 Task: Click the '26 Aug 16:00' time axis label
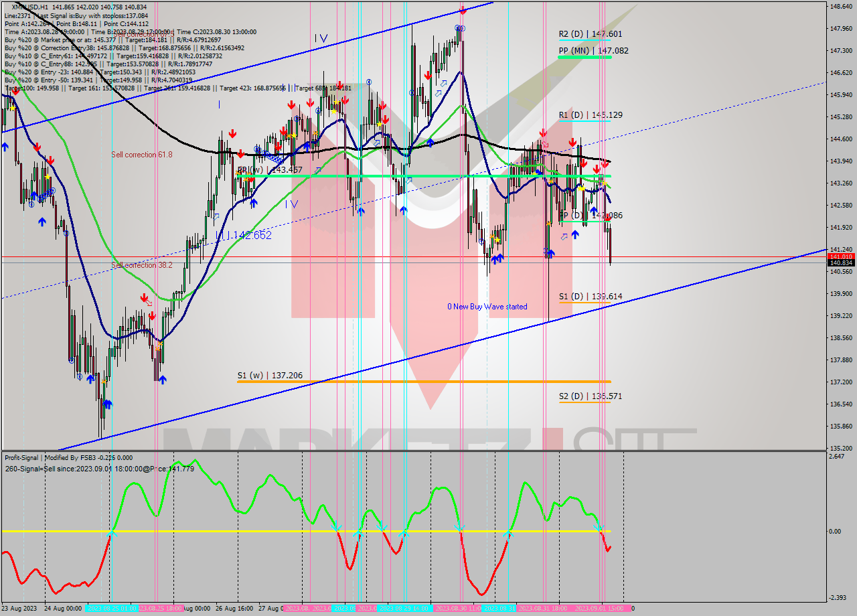coord(234,609)
